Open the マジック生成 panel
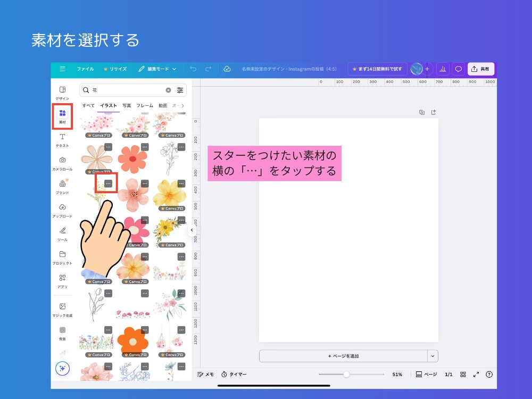 tap(62, 310)
